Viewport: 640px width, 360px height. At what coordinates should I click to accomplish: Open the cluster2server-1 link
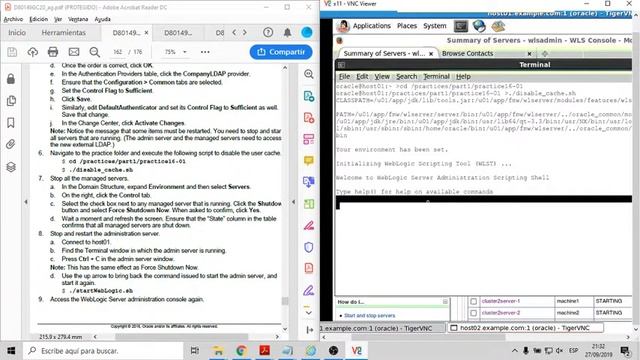coord(501,301)
